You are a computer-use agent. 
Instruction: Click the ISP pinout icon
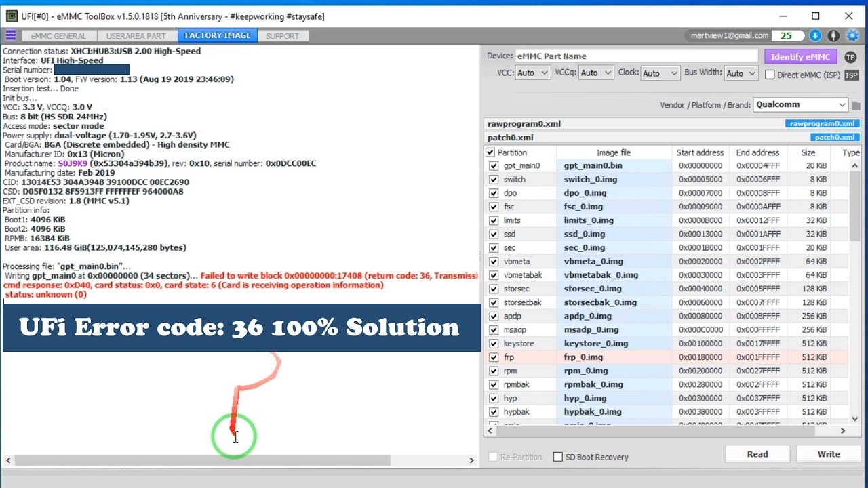pos(851,75)
